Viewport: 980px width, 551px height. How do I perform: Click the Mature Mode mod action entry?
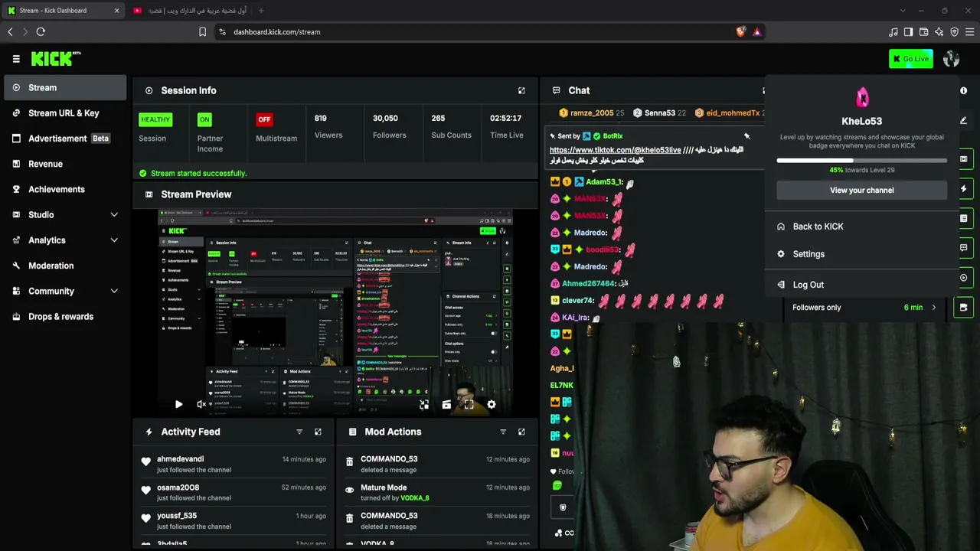pyautogui.click(x=436, y=492)
